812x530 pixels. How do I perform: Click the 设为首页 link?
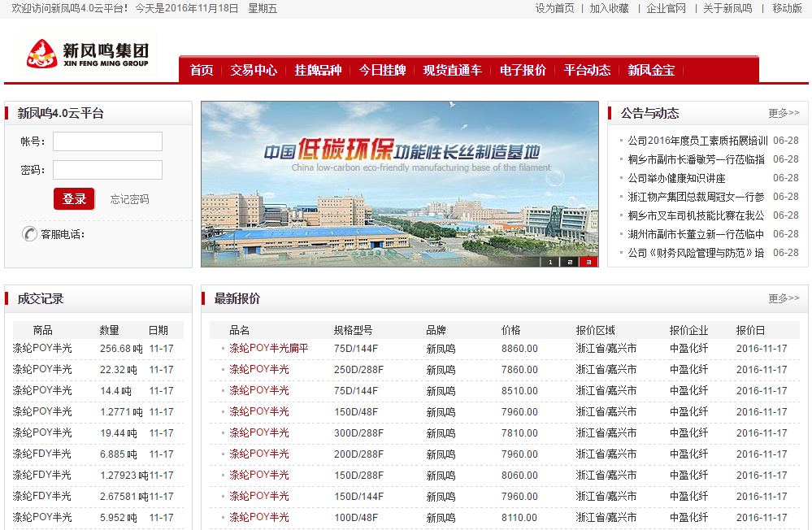point(554,8)
